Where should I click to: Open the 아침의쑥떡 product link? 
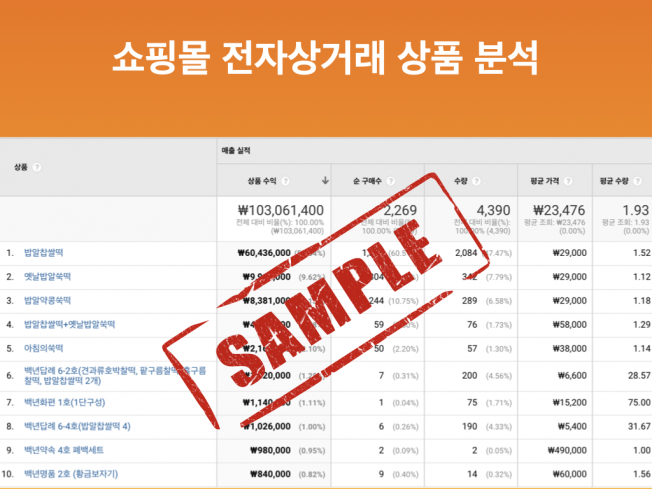[44, 348]
